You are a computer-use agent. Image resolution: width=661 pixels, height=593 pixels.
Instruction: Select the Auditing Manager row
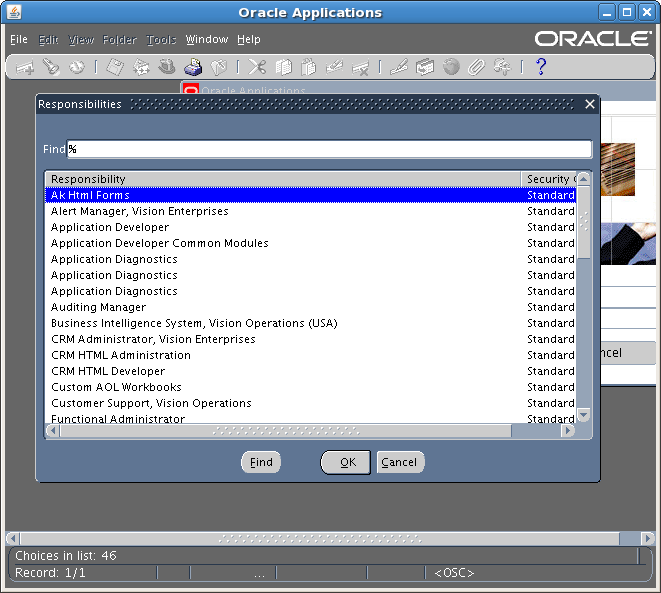[311, 307]
